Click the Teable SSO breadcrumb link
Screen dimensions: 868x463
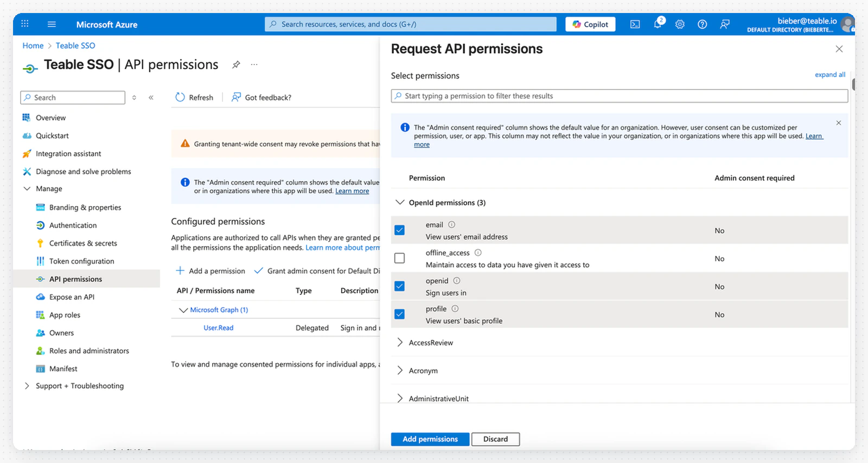coord(75,46)
